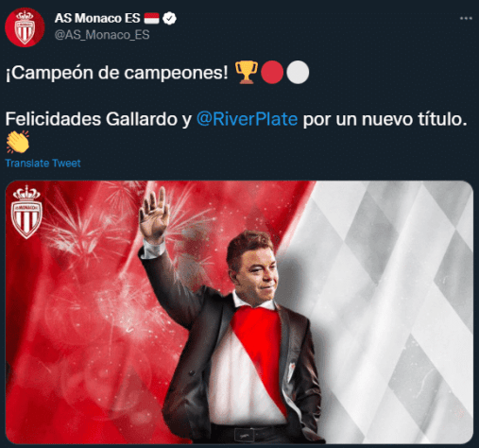This screenshot has width=479, height=448.
Task: Open the attached tweet image
Action: 239,312
